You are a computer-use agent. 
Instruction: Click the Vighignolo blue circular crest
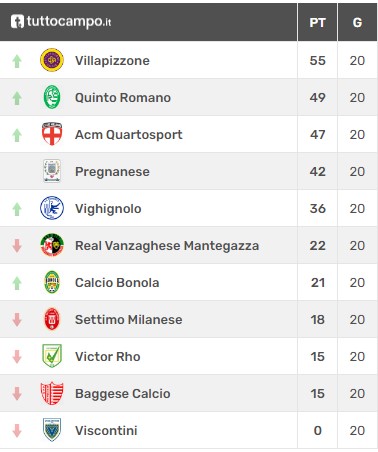pos(52,208)
